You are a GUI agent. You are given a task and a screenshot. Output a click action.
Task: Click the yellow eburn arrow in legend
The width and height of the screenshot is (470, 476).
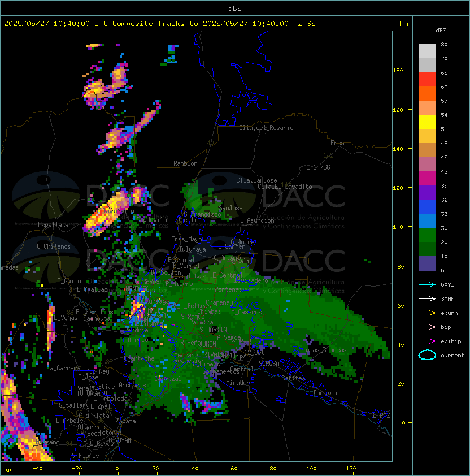click(x=427, y=313)
